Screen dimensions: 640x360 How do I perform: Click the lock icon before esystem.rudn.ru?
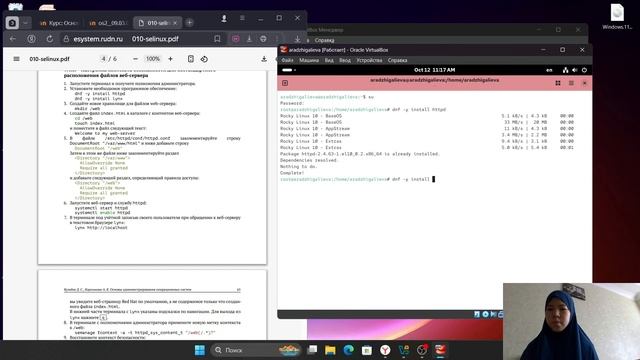pos(66,39)
